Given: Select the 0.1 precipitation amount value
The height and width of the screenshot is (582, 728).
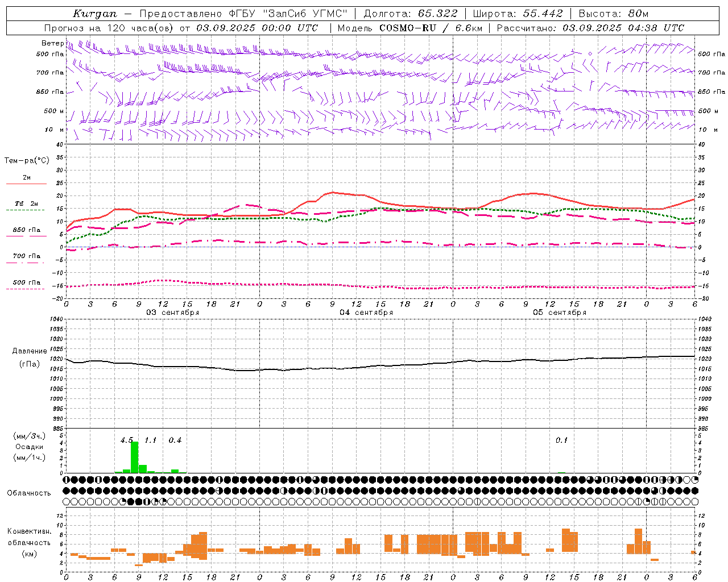Looking at the screenshot, I should click(562, 440).
